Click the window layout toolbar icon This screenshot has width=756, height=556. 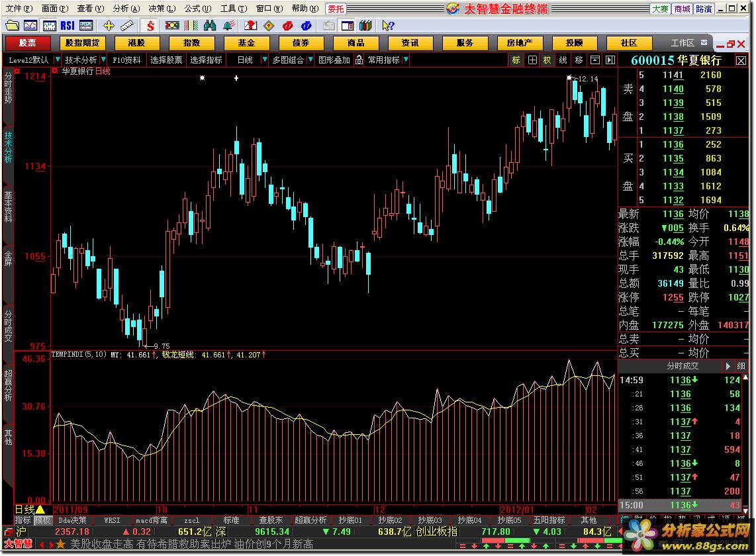[347, 26]
